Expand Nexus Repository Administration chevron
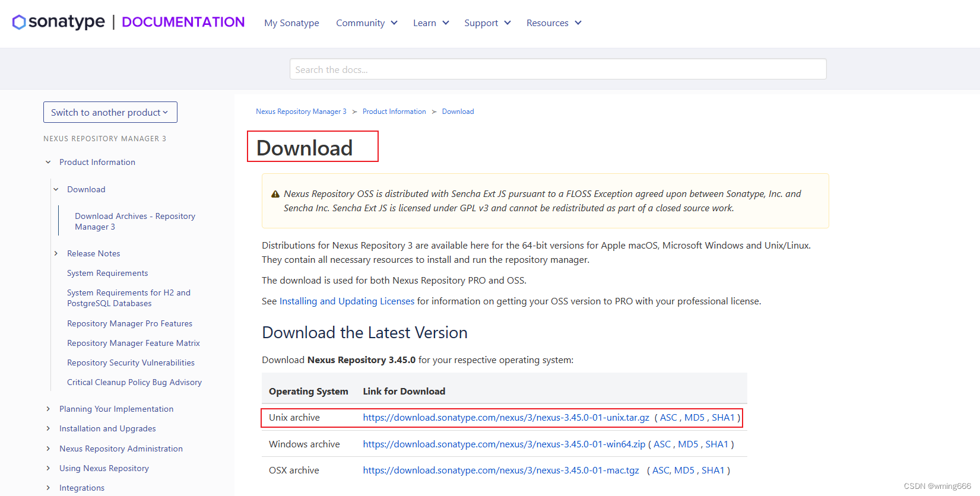 [48, 449]
